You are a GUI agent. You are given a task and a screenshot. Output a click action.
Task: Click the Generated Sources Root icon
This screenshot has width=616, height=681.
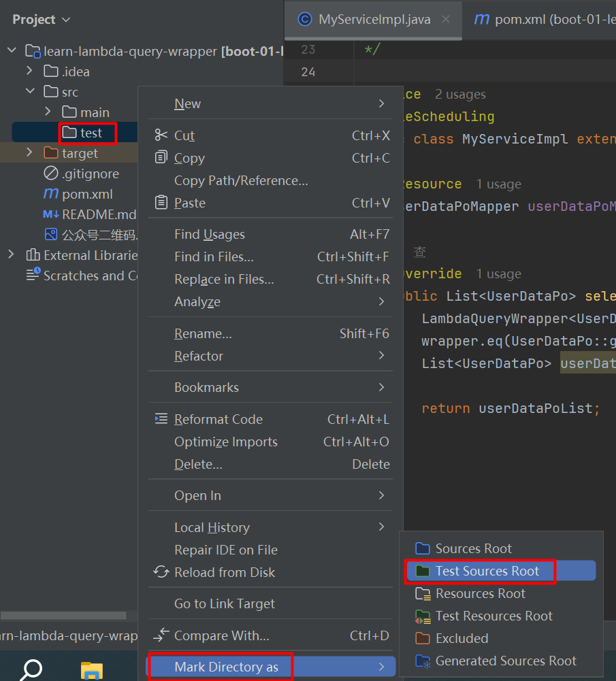(x=423, y=661)
